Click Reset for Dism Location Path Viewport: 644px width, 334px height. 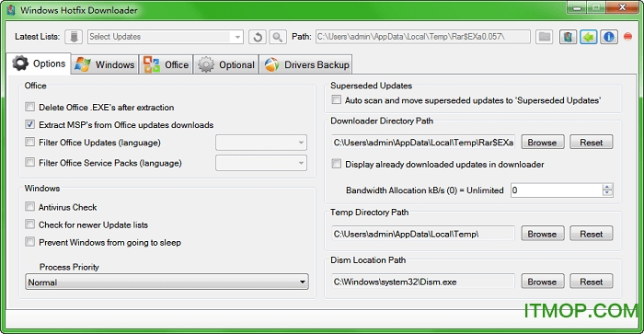click(592, 282)
